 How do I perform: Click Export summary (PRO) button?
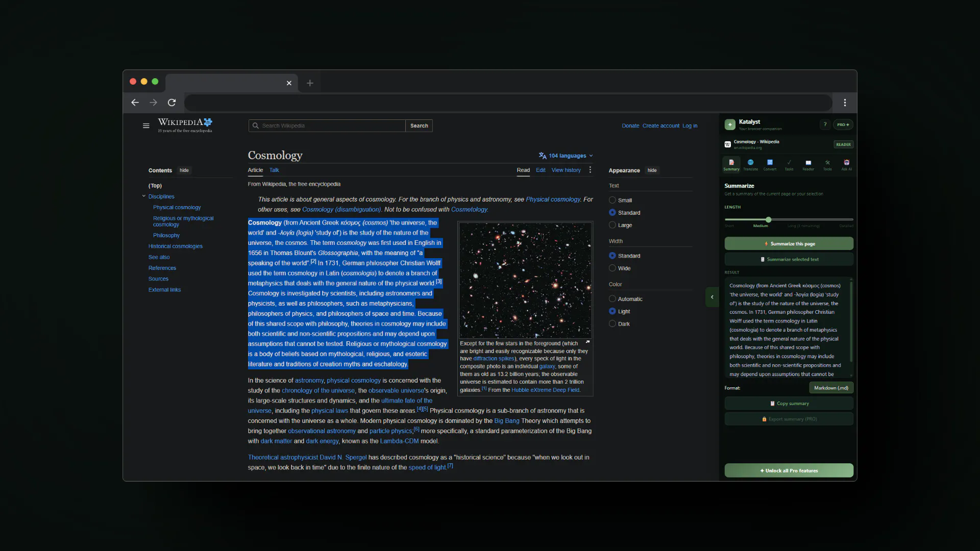click(789, 419)
